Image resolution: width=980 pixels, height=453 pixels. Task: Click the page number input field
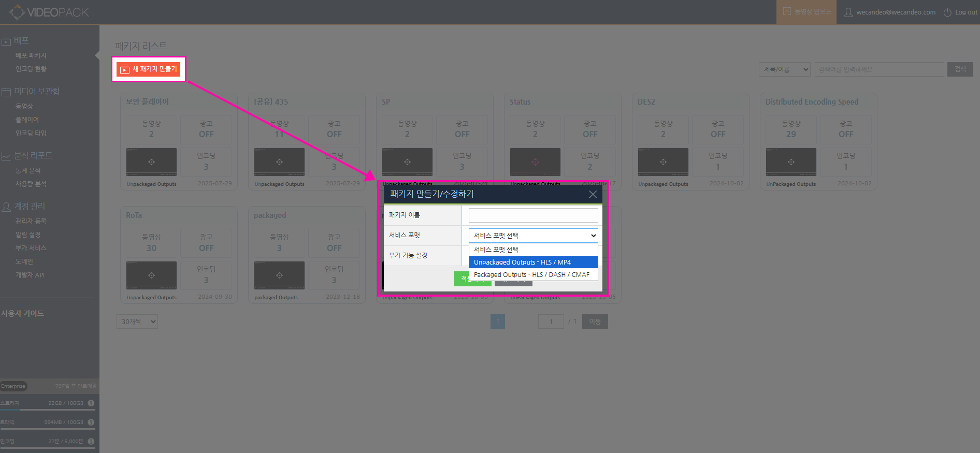coord(551,322)
